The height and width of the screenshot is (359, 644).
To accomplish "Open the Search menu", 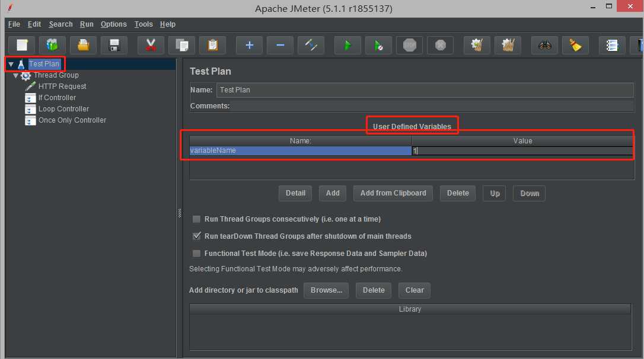I will click(x=61, y=24).
